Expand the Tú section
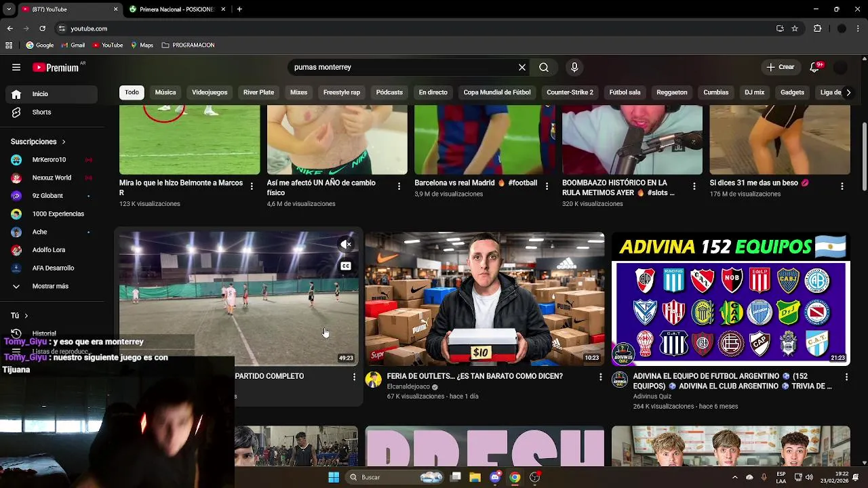The width and height of the screenshot is (868, 488). [x=19, y=316]
